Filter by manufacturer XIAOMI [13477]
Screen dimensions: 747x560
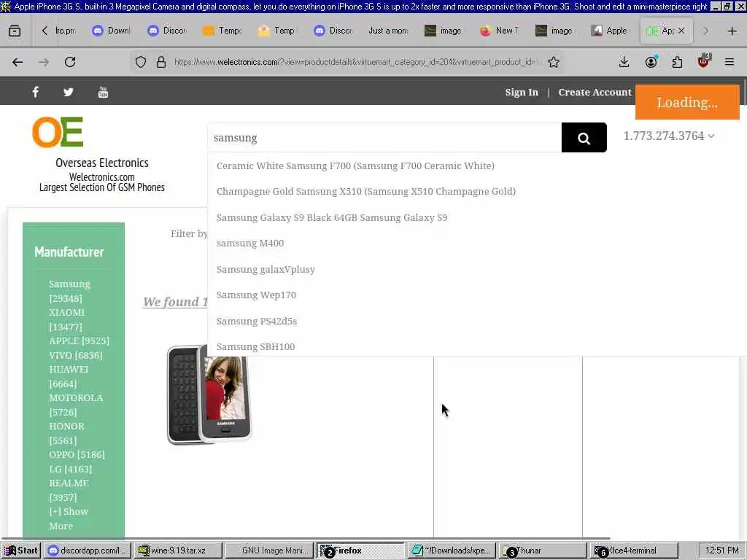click(x=67, y=319)
